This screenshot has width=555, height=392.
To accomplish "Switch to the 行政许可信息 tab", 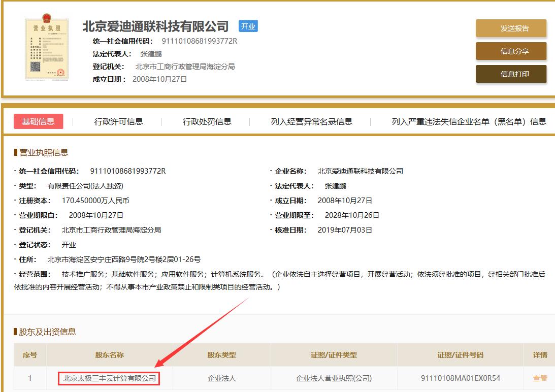I will coord(118,121).
